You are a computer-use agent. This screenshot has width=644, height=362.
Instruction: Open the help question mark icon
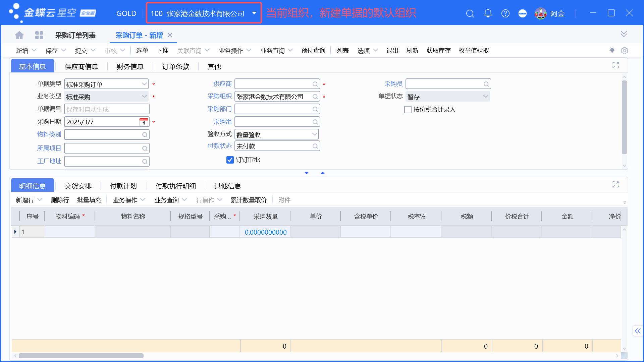pos(505,13)
